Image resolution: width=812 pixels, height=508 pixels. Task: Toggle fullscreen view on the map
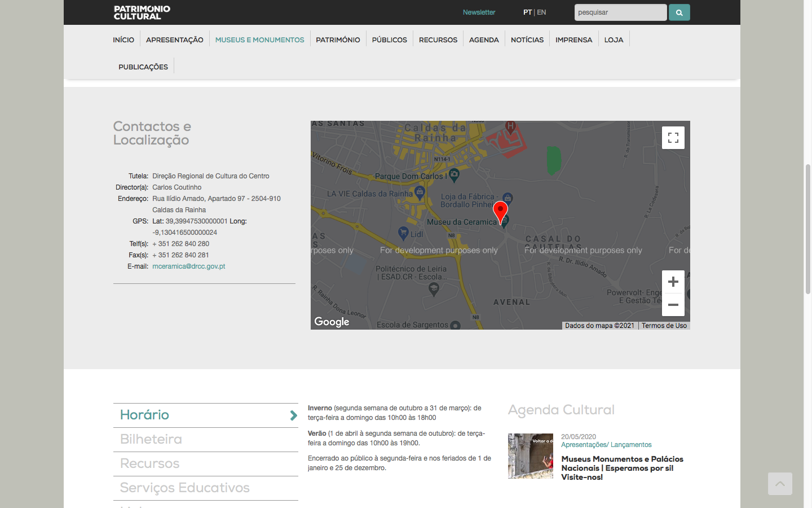pos(673,138)
